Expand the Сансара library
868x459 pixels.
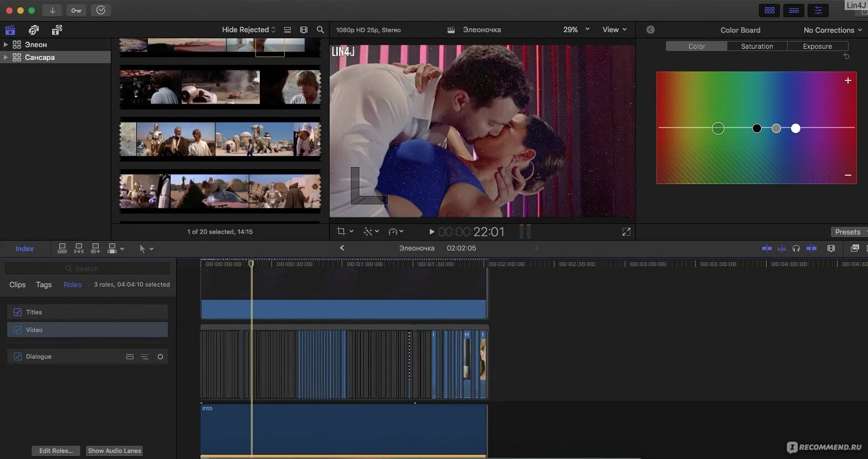click(x=6, y=57)
